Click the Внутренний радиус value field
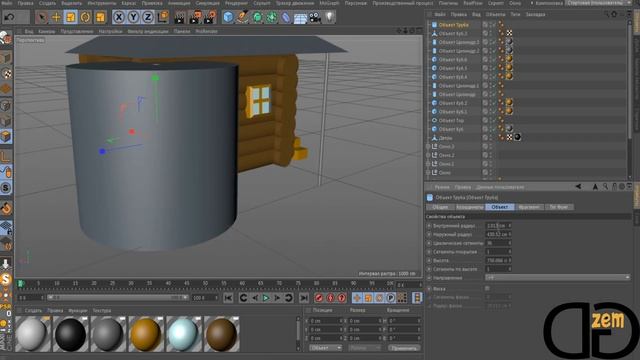 (x=498, y=225)
